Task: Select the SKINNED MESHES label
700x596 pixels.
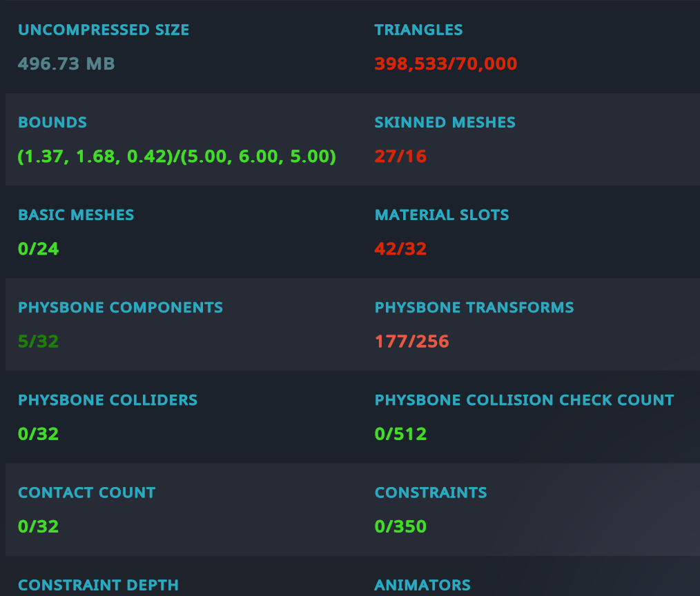Action: tap(445, 122)
